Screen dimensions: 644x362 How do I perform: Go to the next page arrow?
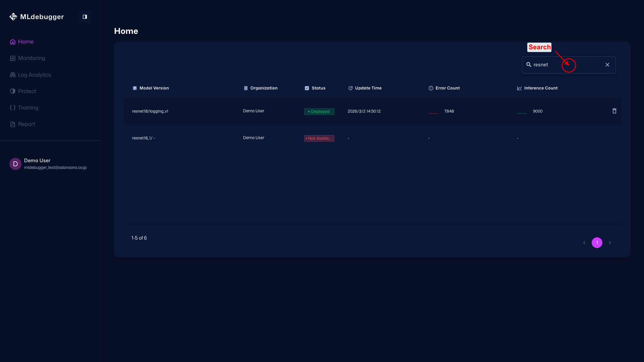coord(610,243)
